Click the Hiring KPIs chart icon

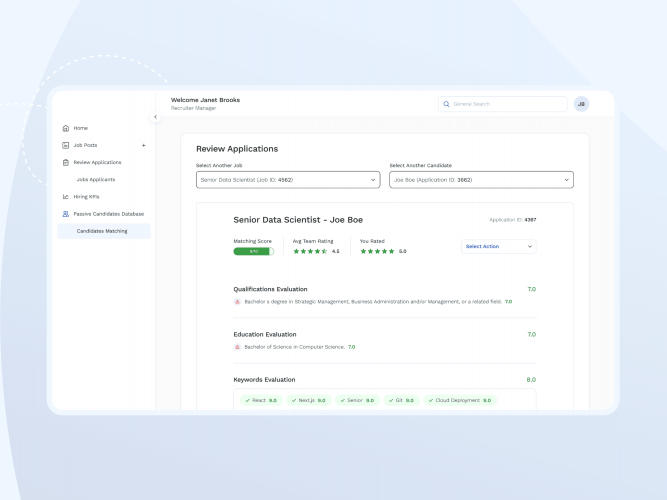[66, 197]
